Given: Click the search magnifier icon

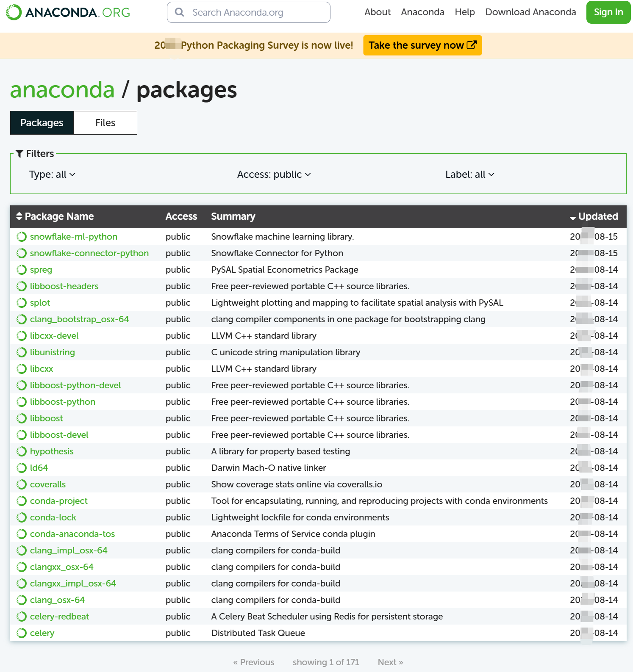Looking at the screenshot, I should coord(180,12).
